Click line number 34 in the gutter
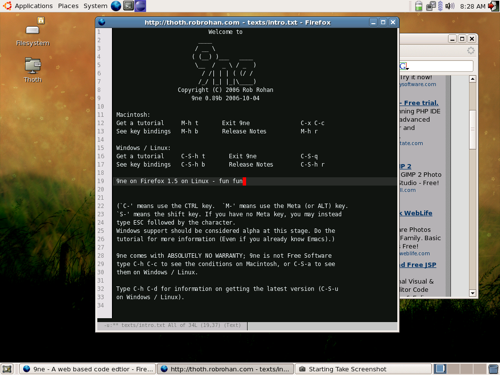Viewport: 500px width, 375px height. coord(101,305)
